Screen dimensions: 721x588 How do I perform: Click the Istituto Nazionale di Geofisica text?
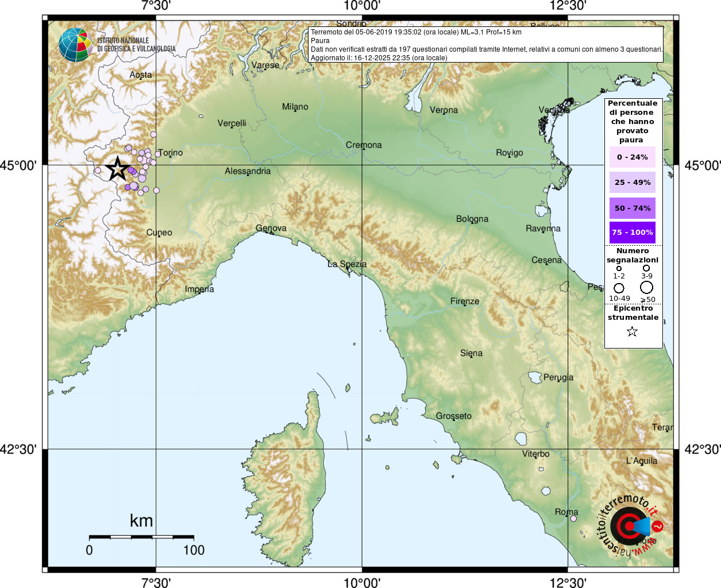point(136,45)
